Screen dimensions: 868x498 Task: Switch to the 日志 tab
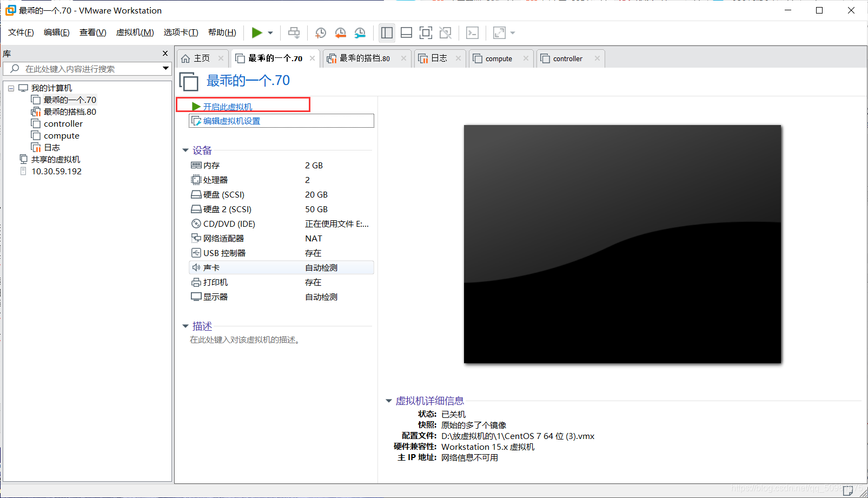pyautogui.click(x=439, y=58)
